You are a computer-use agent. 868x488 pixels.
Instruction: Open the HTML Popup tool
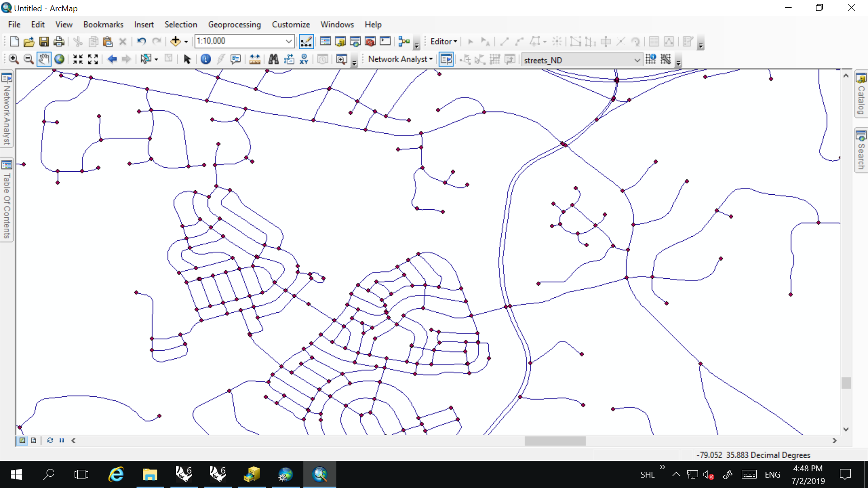point(236,59)
